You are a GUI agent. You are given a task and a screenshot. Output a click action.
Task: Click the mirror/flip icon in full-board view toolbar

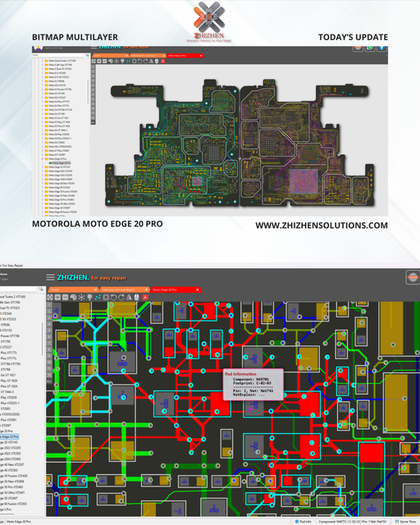[151, 62]
